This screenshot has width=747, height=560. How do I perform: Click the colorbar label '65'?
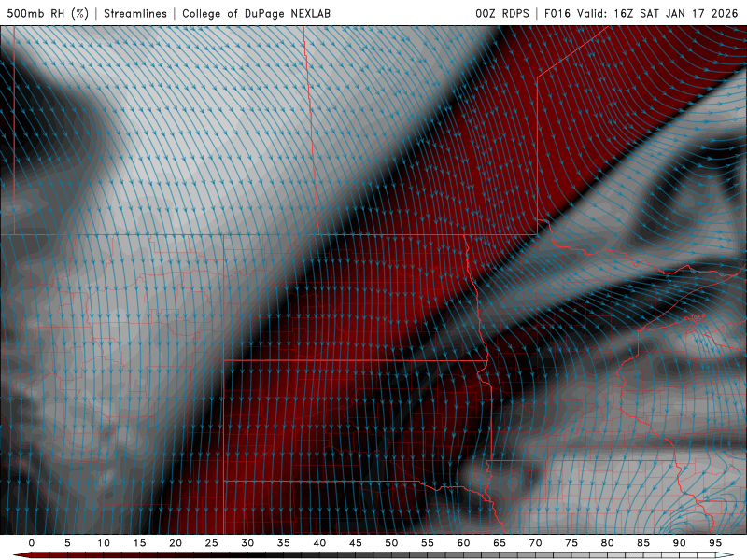click(x=499, y=543)
